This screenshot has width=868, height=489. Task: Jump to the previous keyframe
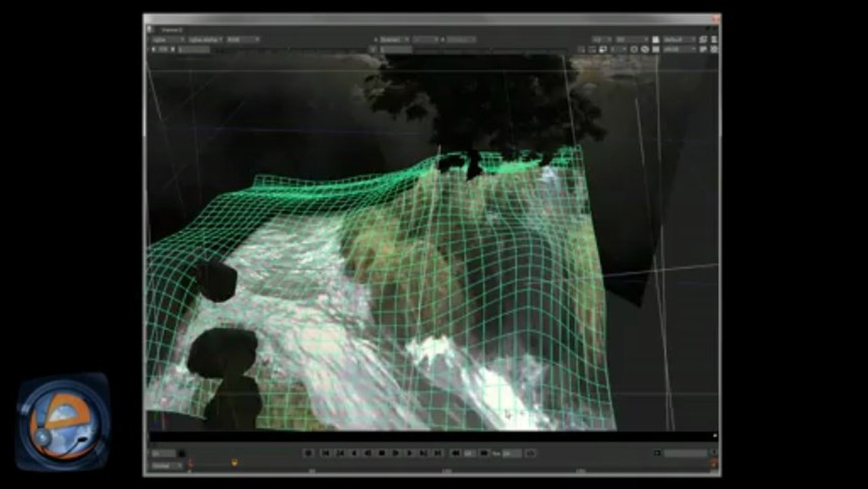click(339, 453)
